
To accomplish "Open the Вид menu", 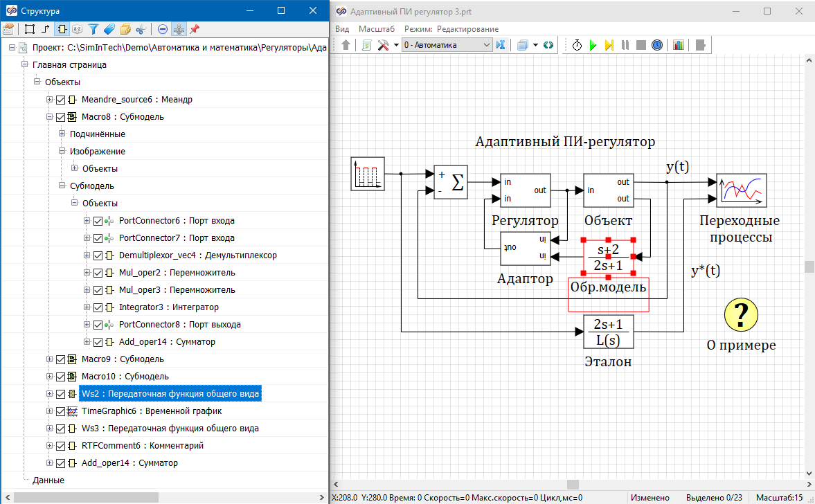I will tap(342, 29).
